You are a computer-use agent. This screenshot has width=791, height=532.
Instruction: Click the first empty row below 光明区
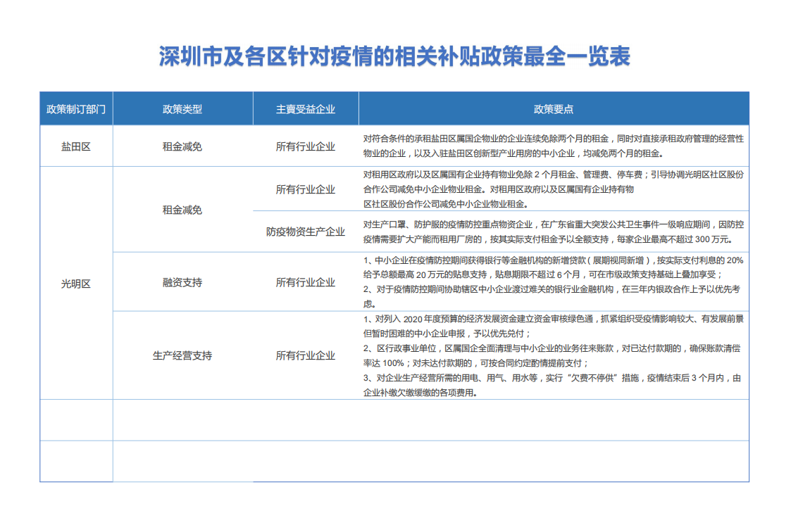tap(394, 420)
